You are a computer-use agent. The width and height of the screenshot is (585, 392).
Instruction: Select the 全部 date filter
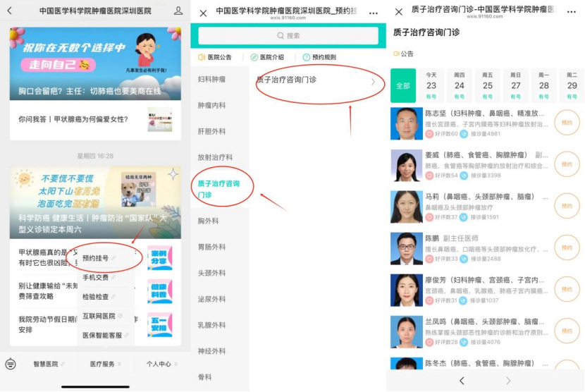(402, 86)
